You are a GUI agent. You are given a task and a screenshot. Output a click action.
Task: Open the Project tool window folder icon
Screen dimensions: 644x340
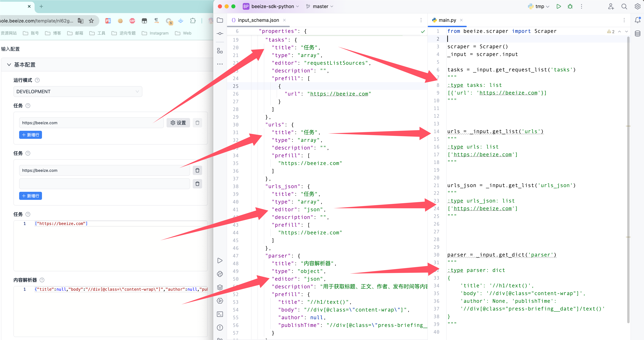220,20
